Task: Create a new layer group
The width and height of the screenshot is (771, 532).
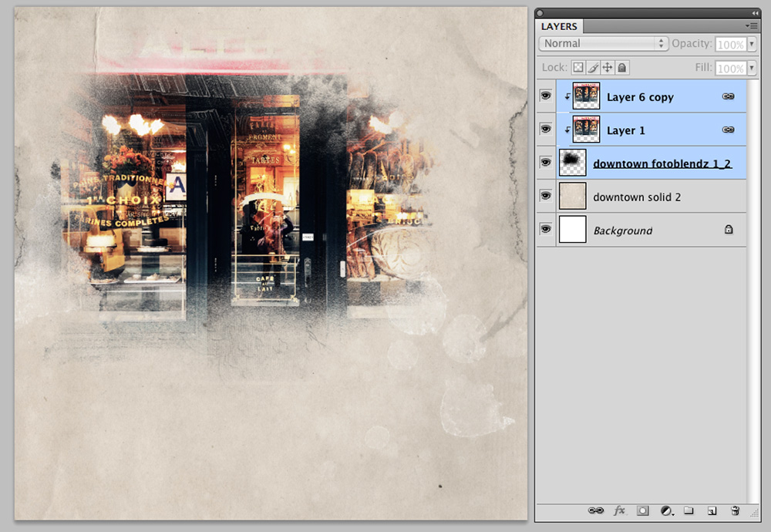Action: click(689, 510)
